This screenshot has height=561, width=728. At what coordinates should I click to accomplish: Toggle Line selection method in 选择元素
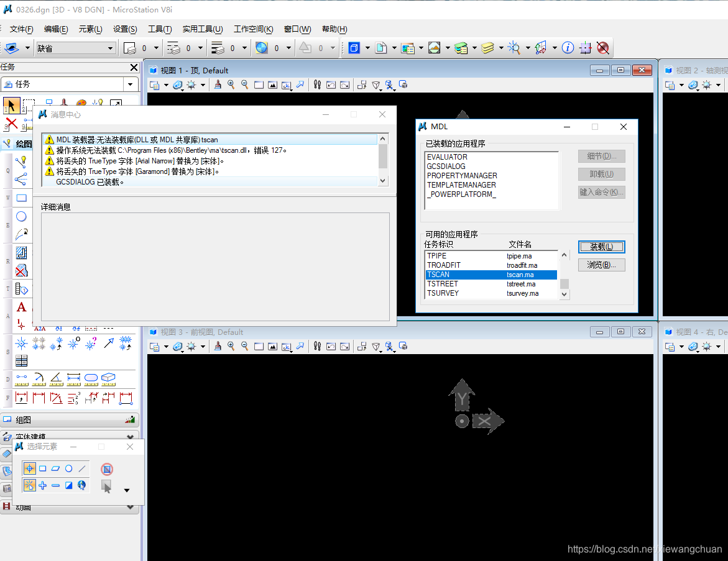click(x=81, y=468)
